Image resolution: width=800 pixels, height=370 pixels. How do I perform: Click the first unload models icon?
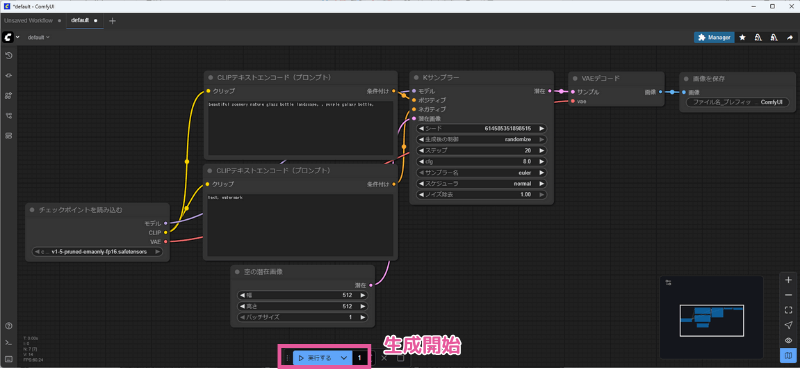pos(758,37)
